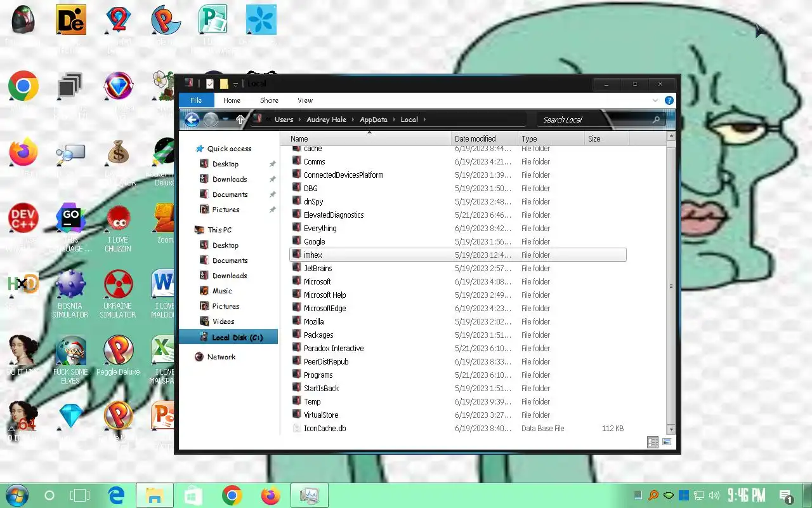The image size is (812, 508).
Task: Click AppData in the address breadcrumb
Action: point(373,119)
